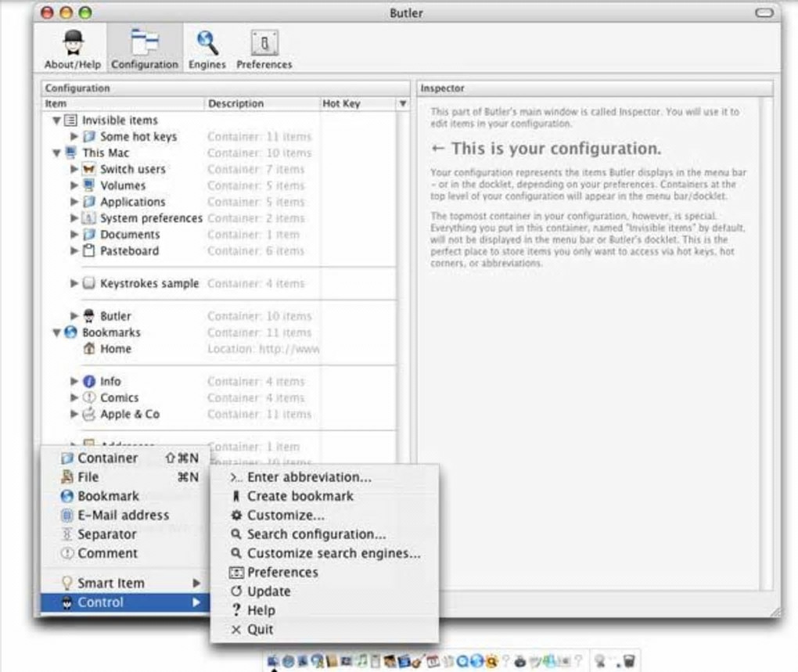Click the toolbar toggle pill in title bar
798x672 pixels.
click(x=764, y=13)
